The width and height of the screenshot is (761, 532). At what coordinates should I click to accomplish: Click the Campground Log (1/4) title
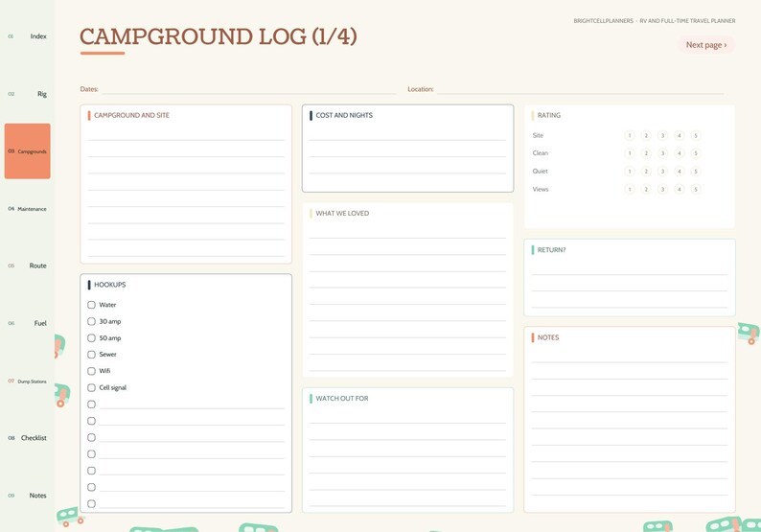point(219,36)
